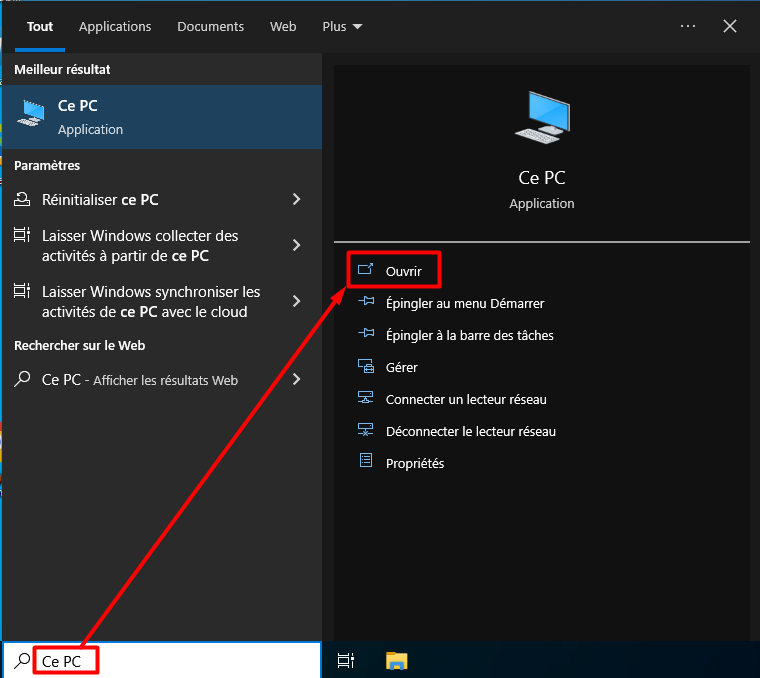Expand arrow next to Réinitialiser ce PC
The image size is (760, 678).
coord(297,199)
